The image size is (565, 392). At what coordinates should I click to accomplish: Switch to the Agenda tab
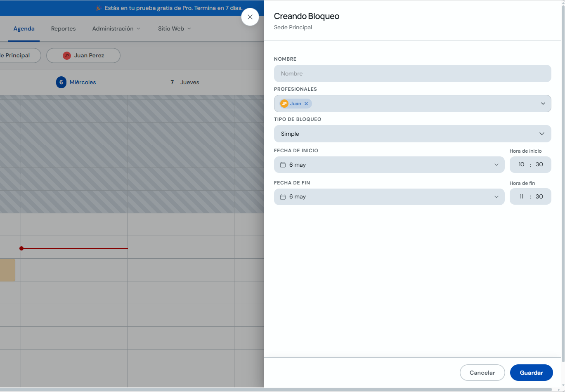pos(24,28)
